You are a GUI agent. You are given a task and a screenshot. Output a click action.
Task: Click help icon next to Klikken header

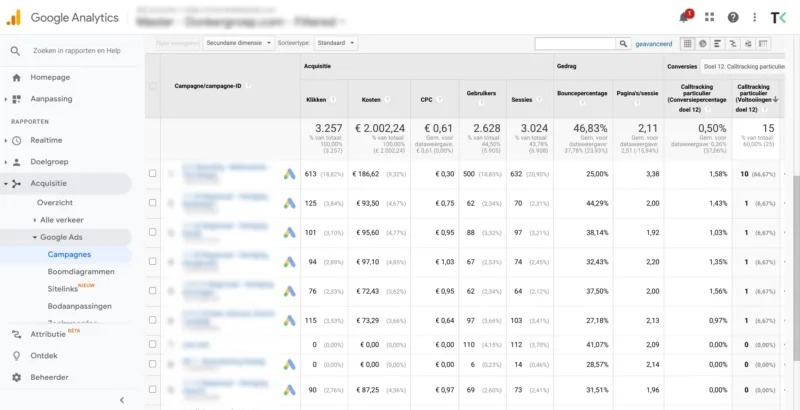coord(333,100)
